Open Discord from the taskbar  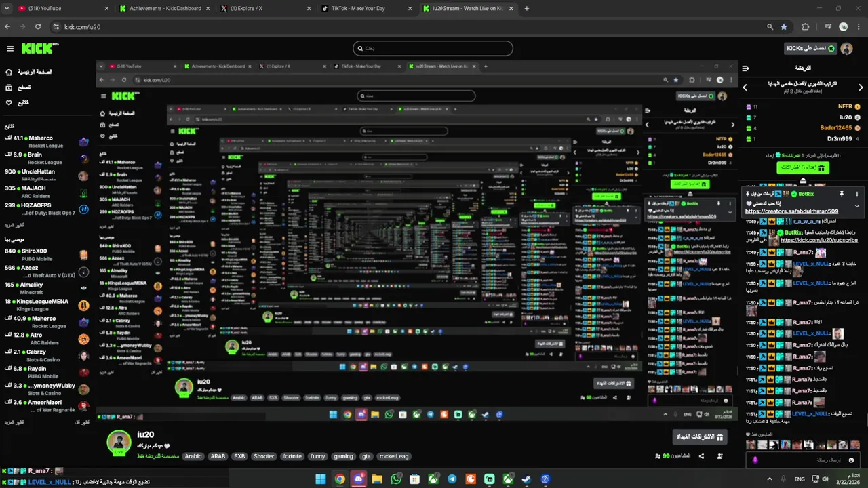coord(359,479)
